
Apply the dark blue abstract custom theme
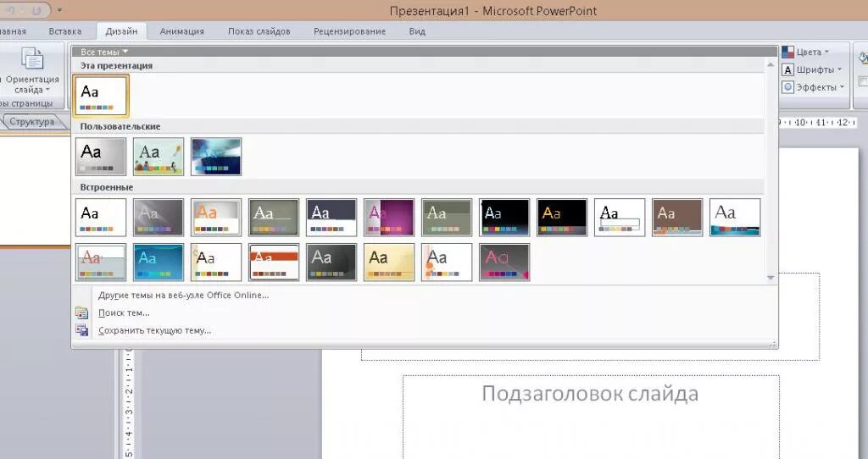(x=216, y=157)
